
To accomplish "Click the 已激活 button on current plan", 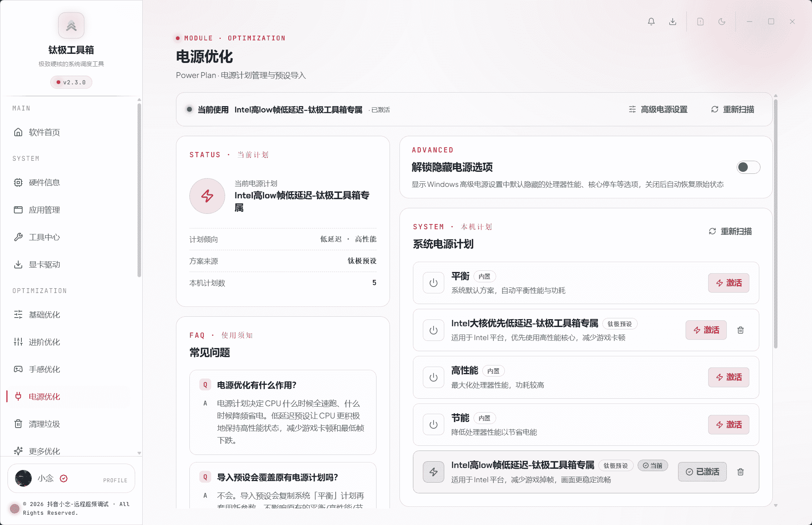I will coord(702,472).
